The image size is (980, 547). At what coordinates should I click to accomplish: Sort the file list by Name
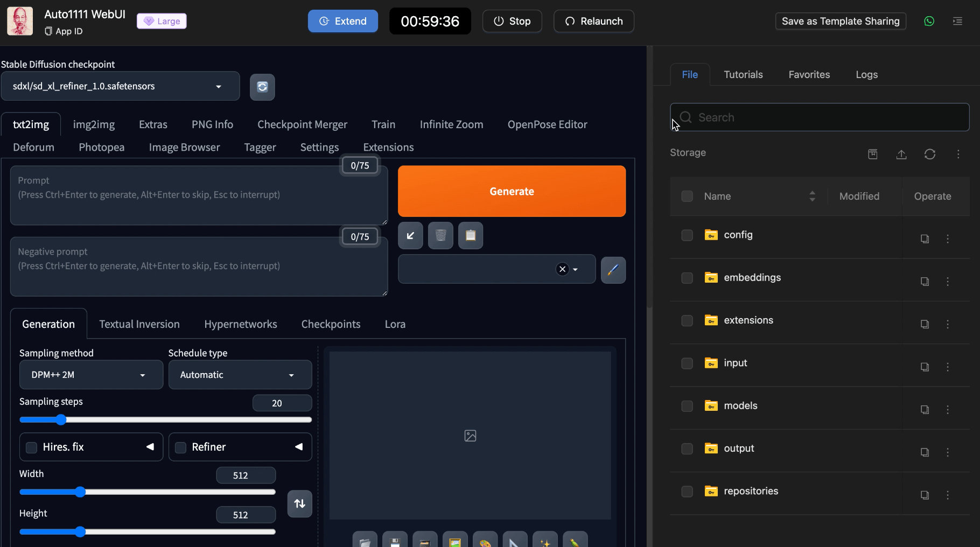tap(812, 197)
